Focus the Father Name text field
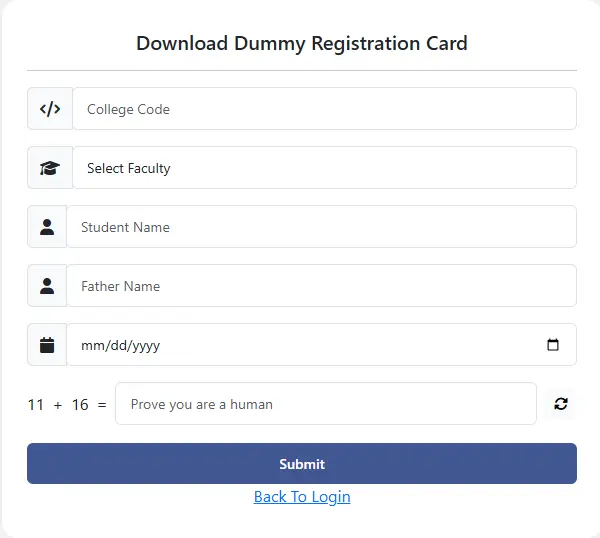The image size is (600, 538). [x=321, y=285]
